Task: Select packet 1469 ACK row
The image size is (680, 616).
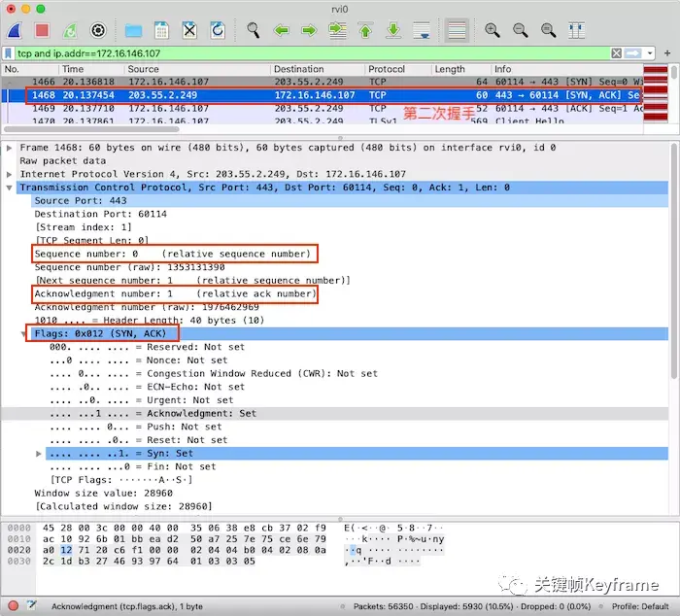Action: coord(323,109)
